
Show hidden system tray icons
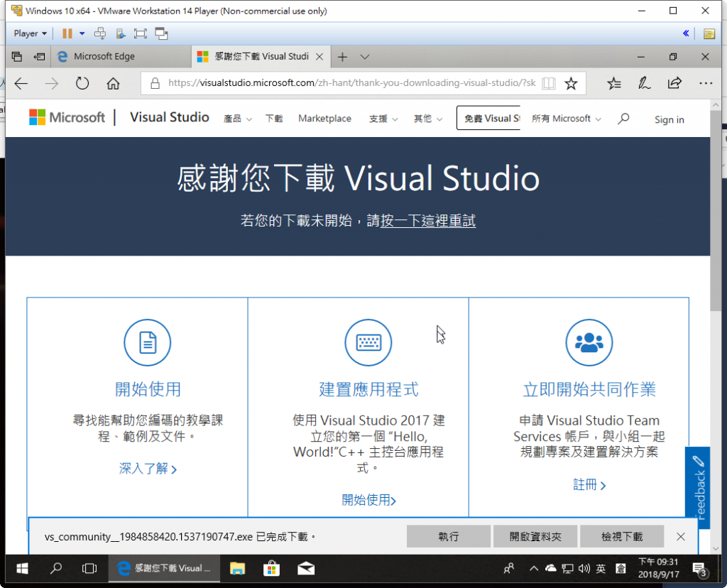pos(534,569)
